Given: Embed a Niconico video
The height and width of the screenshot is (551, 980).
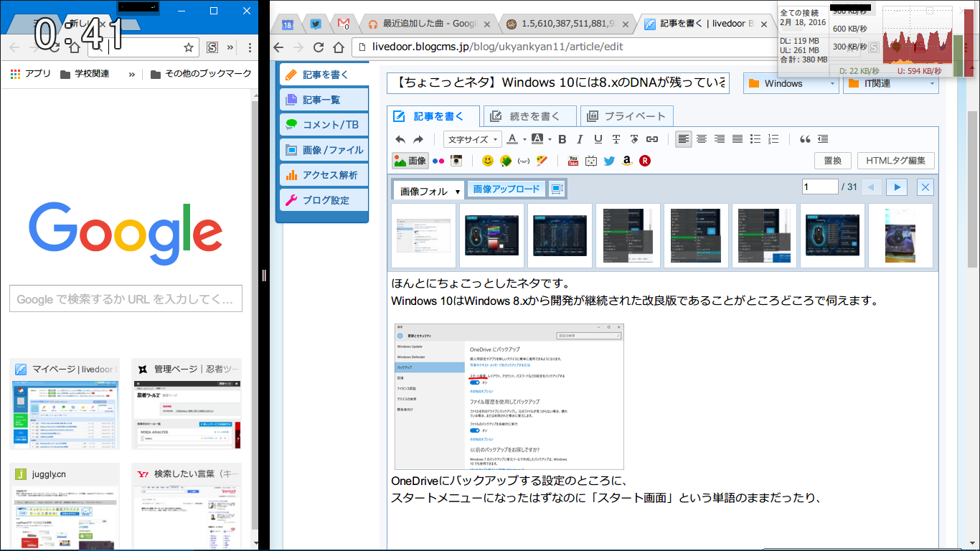Looking at the screenshot, I should [591, 161].
